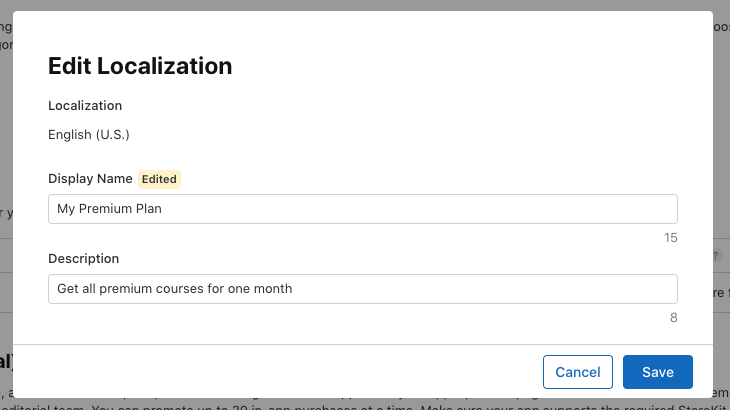The image size is (730, 410).
Task: Click the Description character counter 8
Action: pos(673,318)
